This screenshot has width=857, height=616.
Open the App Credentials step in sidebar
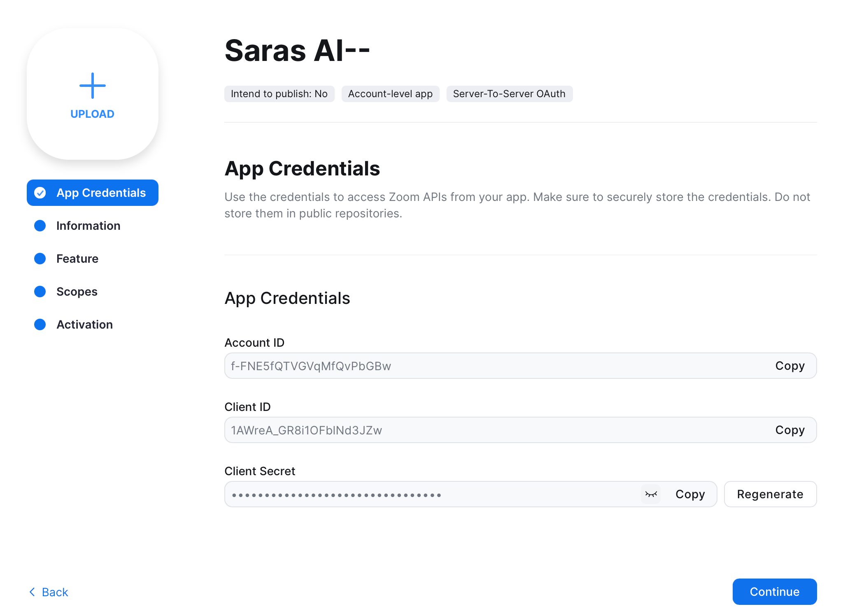pos(93,193)
